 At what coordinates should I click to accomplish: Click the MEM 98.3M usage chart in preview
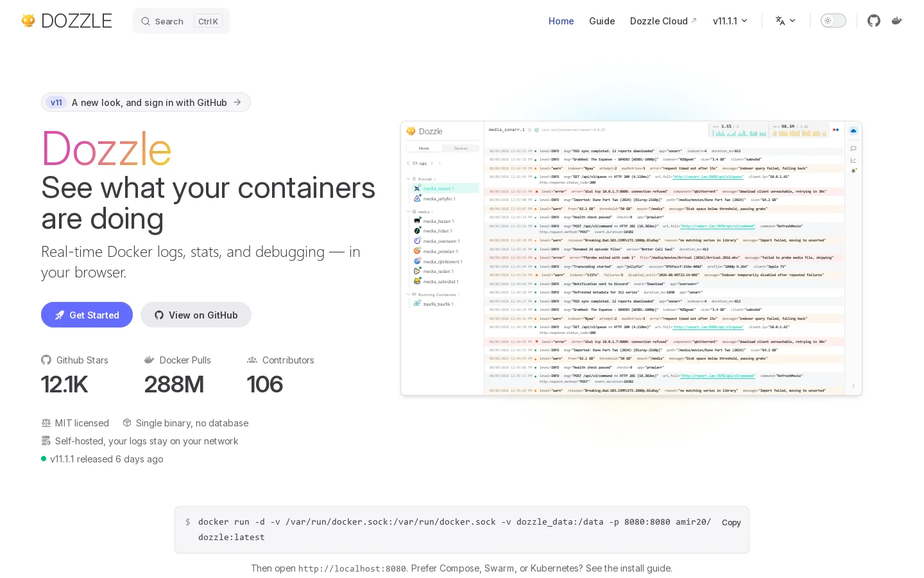click(x=800, y=130)
